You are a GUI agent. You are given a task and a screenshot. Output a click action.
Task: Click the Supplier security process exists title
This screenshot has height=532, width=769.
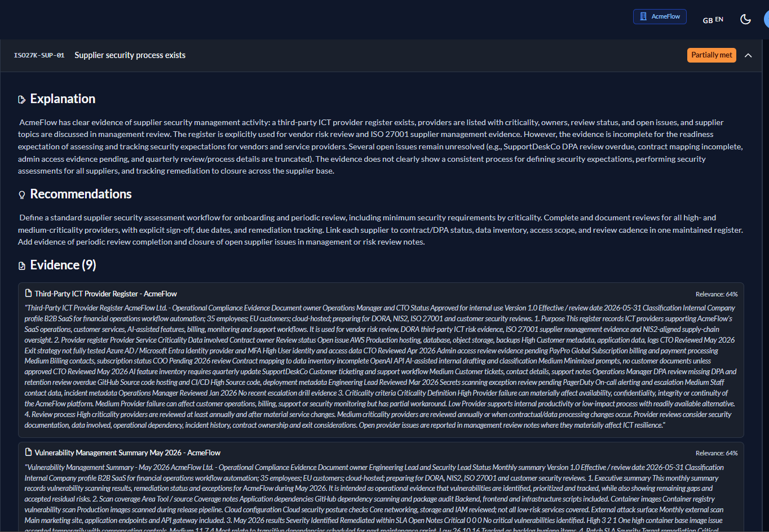pos(130,55)
